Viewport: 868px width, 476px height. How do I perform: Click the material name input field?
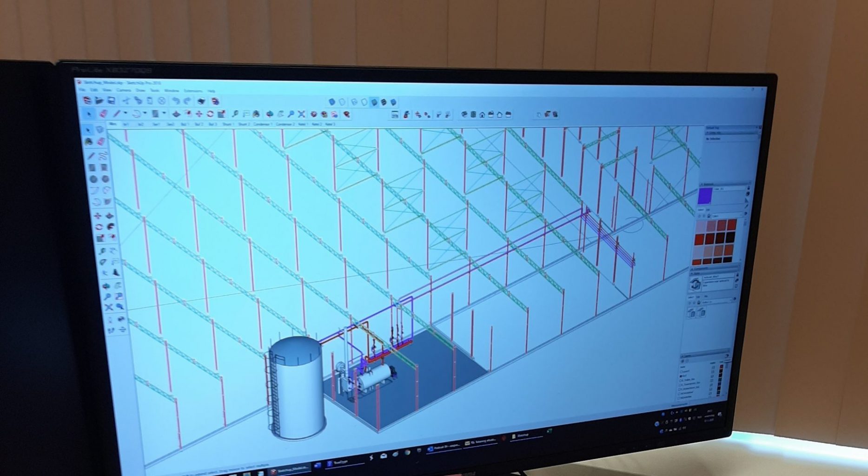pos(729,189)
